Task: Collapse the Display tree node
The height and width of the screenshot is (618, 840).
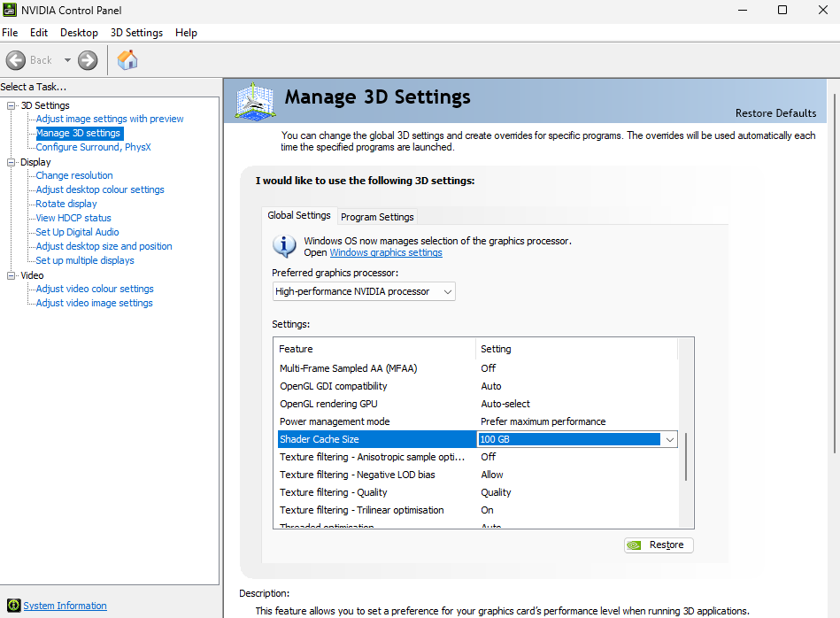Action: (12, 162)
